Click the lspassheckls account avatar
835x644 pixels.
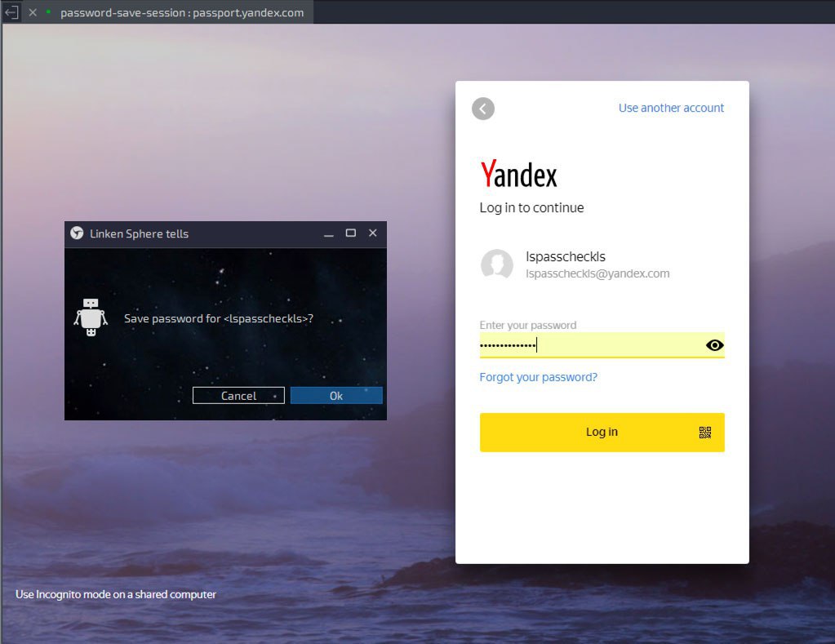coord(497,264)
